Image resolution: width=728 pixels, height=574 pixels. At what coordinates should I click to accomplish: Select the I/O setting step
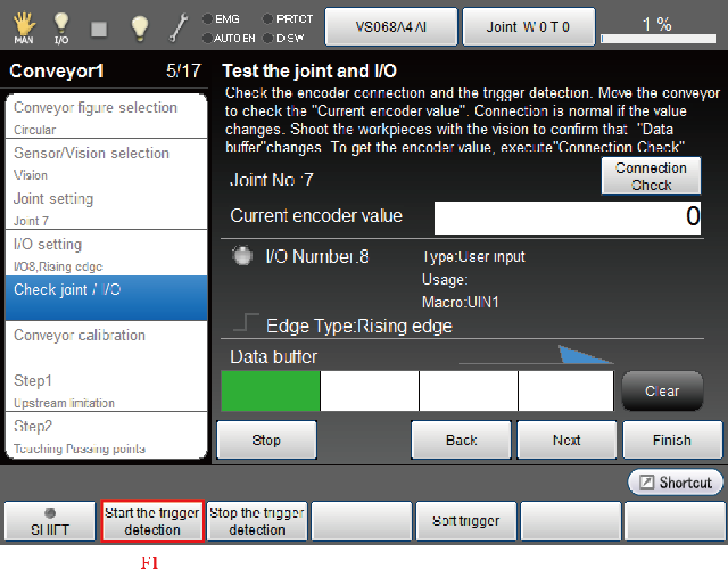point(106,252)
